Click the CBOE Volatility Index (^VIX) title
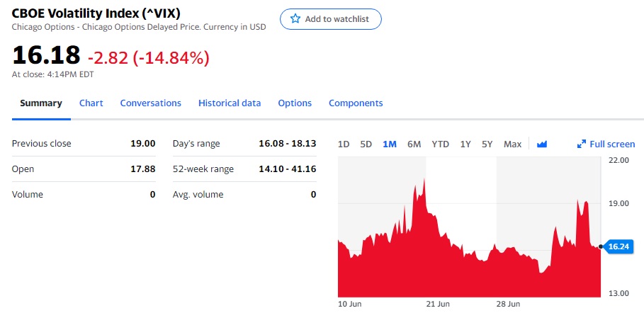 tap(96, 13)
